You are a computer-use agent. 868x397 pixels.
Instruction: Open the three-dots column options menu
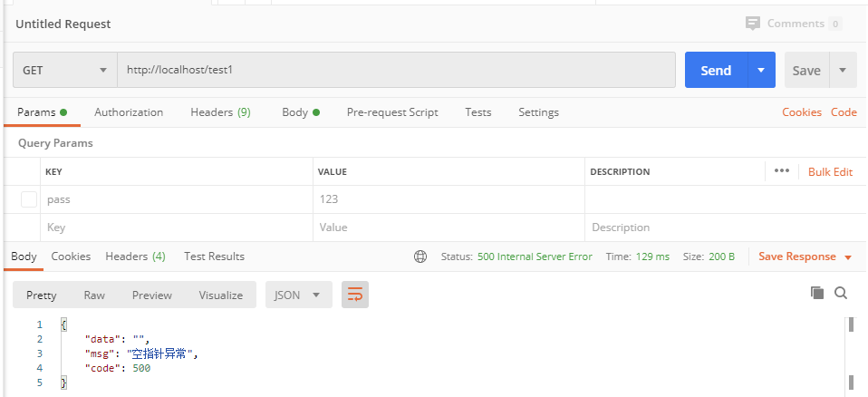(x=782, y=171)
